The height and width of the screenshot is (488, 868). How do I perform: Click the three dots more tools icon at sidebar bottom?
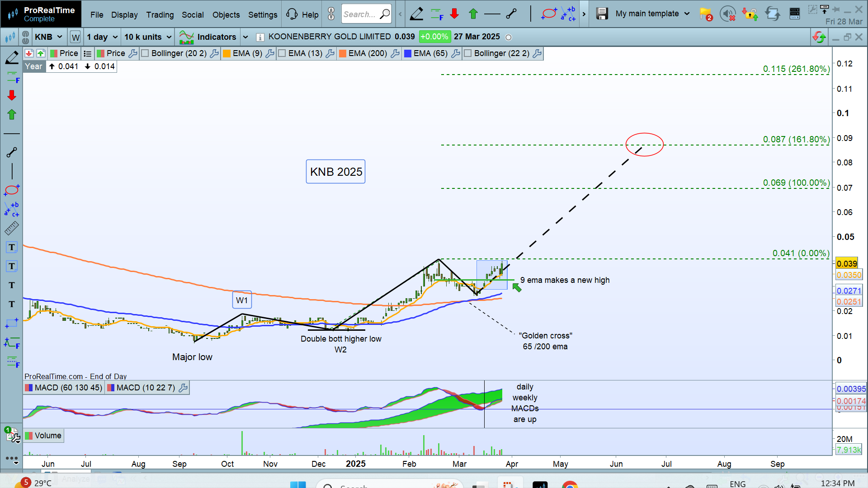coord(12,459)
